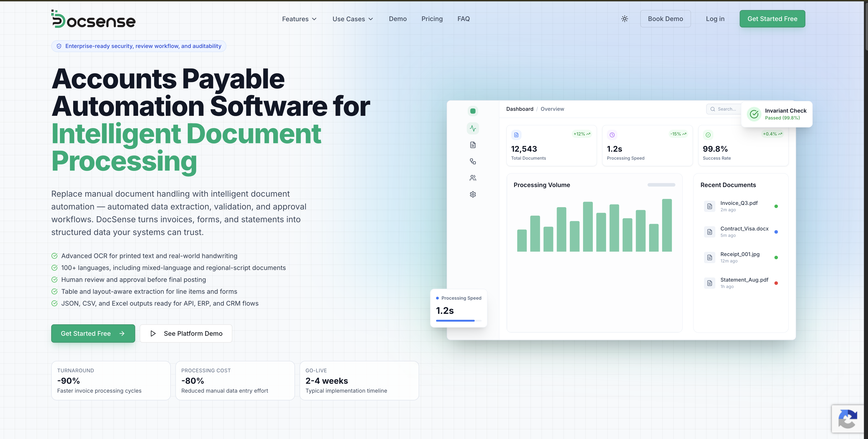Click the red status dot for Statement_Aug.pdf
This screenshot has height=439, width=868.
(x=776, y=283)
